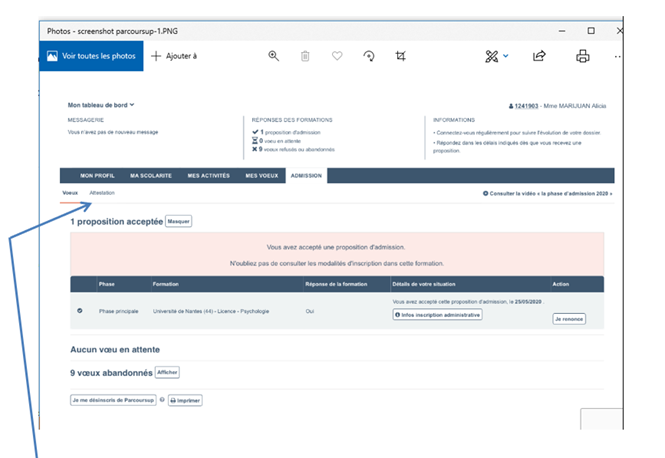The height and width of the screenshot is (458, 665).
Task: Open the Ajouter à menu
Action: coord(174,56)
